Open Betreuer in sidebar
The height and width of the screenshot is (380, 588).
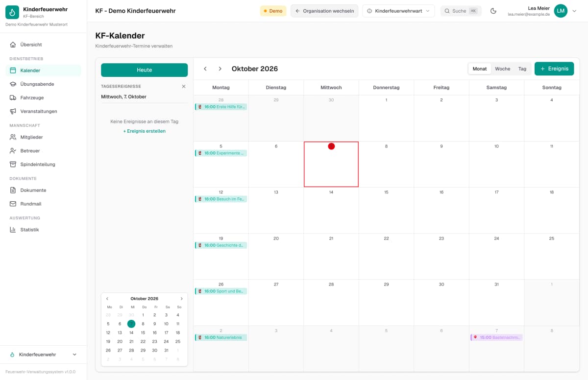tap(44, 151)
